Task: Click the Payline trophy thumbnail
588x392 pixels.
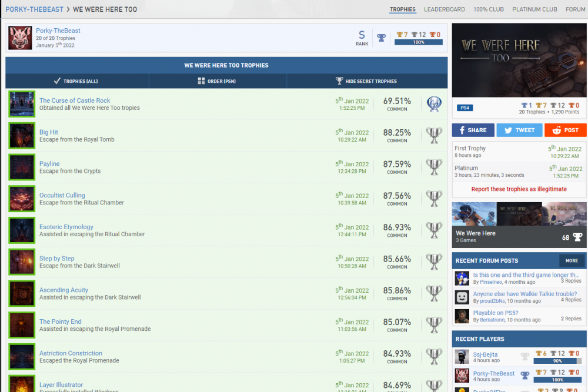Action: pos(22,167)
